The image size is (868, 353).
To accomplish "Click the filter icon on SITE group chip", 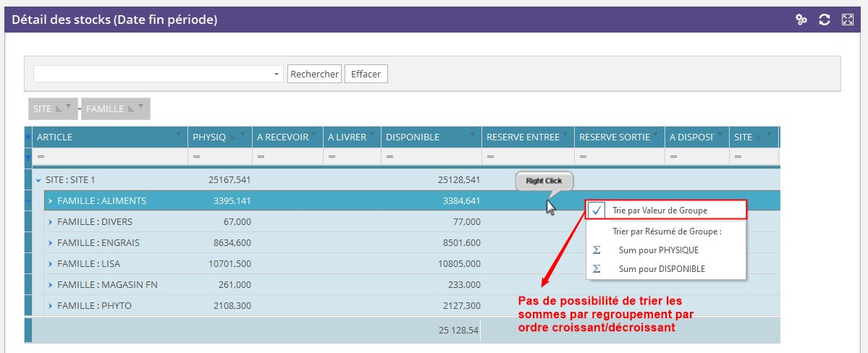I will pyautogui.click(x=69, y=106).
